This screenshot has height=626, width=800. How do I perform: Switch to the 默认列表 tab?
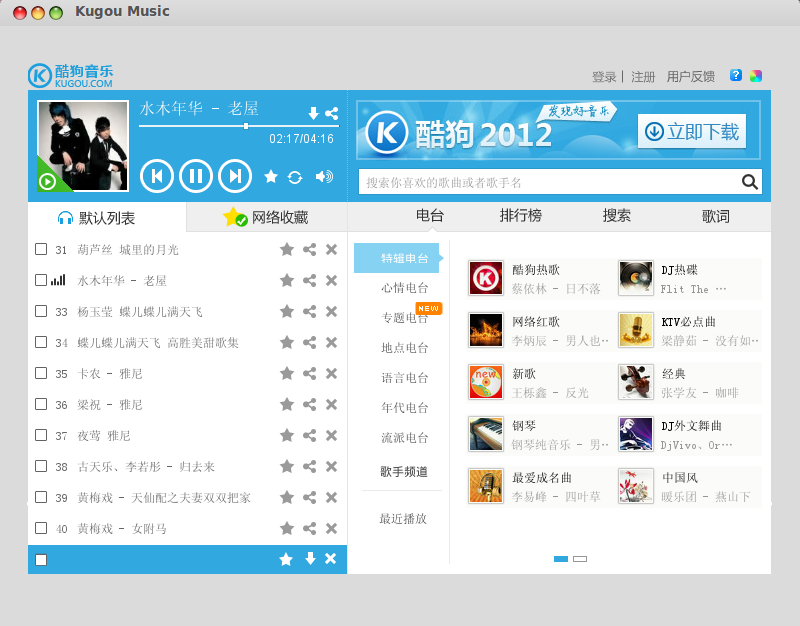(107, 217)
